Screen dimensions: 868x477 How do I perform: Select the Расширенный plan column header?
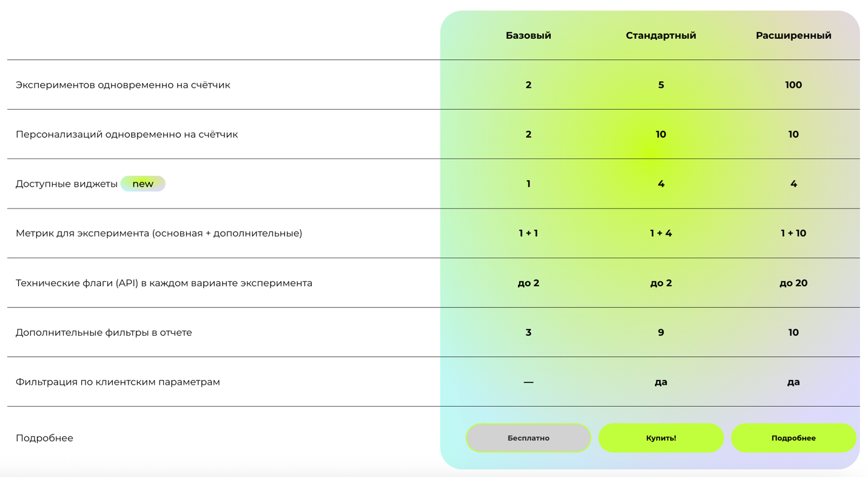(x=793, y=36)
